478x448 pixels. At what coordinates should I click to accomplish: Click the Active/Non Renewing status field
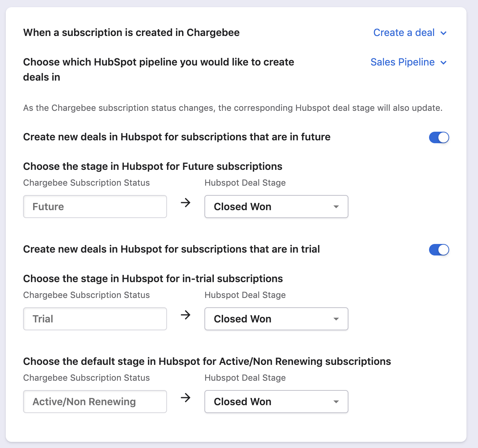(95, 402)
